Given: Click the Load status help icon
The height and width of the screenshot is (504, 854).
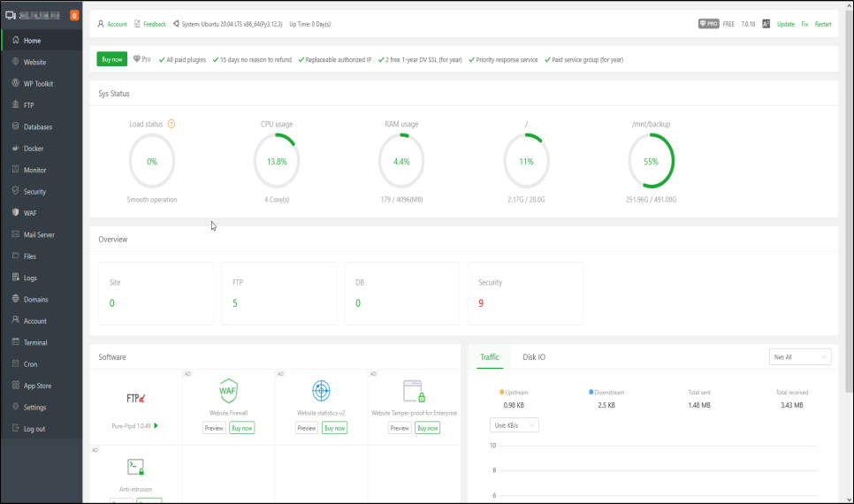Looking at the screenshot, I should pyautogui.click(x=172, y=124).
